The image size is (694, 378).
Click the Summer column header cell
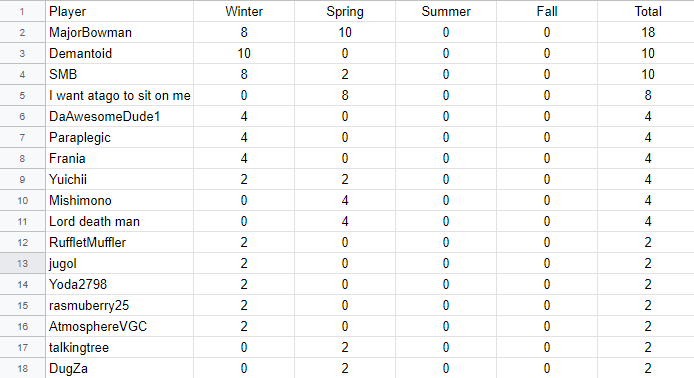pyautogui.click(x=446, y=12)
